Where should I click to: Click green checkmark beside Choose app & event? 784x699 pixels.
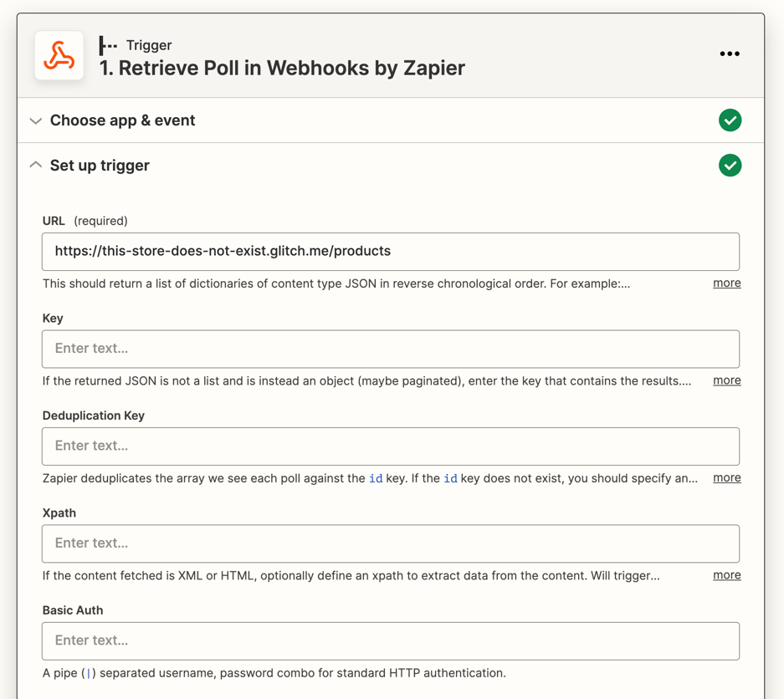730,120
